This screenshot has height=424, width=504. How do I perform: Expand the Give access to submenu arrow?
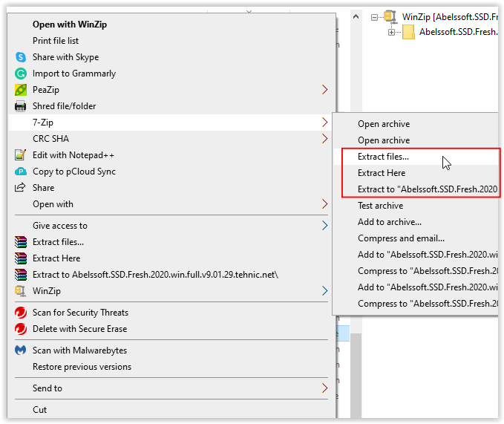(x=324, y=226)
